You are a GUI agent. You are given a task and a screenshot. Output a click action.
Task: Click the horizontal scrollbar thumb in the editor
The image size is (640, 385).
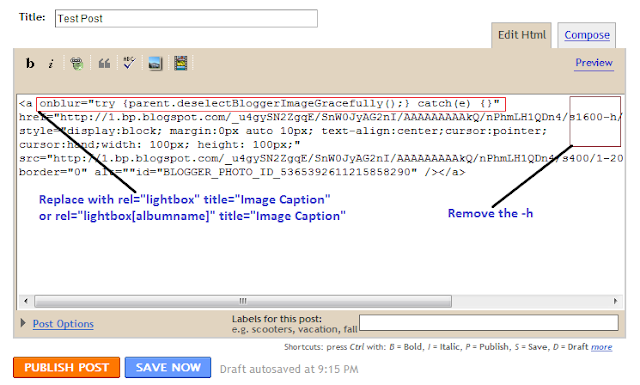pos(243,301)
